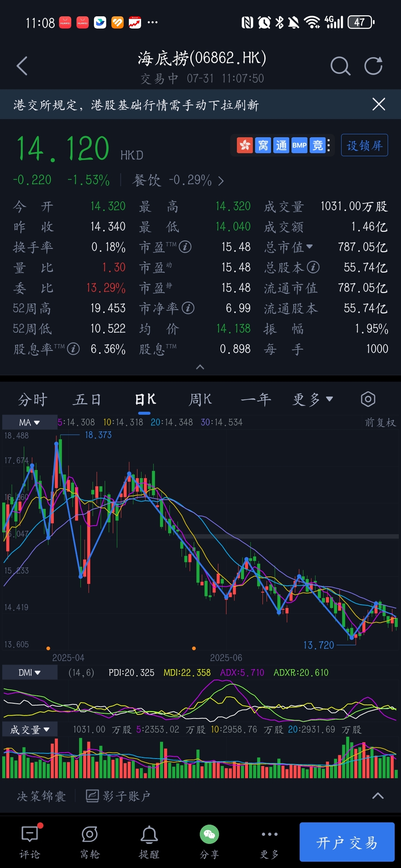Image resolution: width=401 pixels, height=868 pixels.
Task: Tap the blue 竞 badge
Action: [317, 145]
